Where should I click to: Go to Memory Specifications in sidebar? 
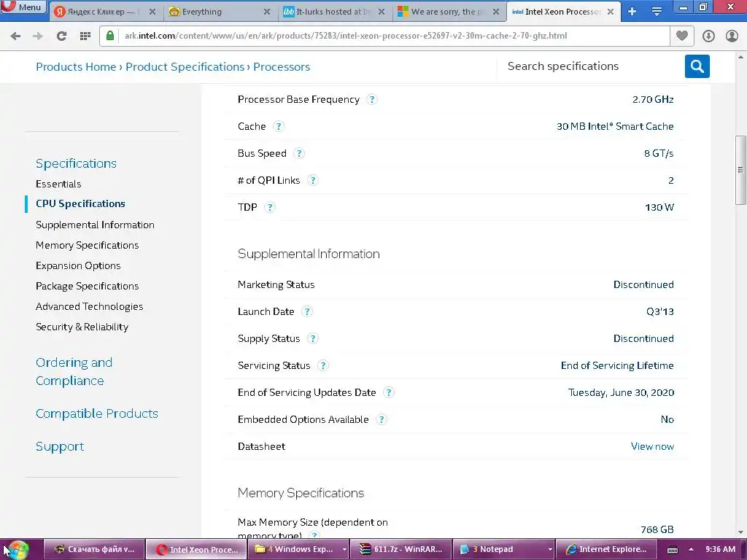88,245
